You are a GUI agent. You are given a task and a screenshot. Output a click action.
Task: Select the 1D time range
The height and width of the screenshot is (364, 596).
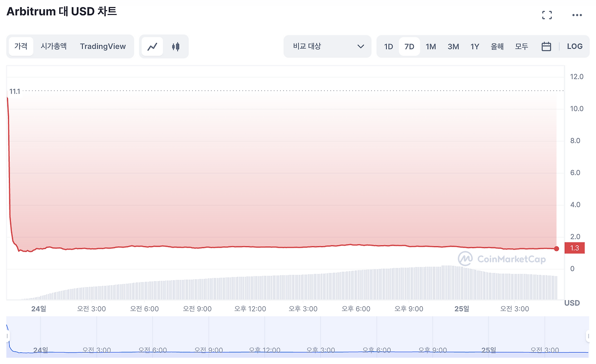388,47
